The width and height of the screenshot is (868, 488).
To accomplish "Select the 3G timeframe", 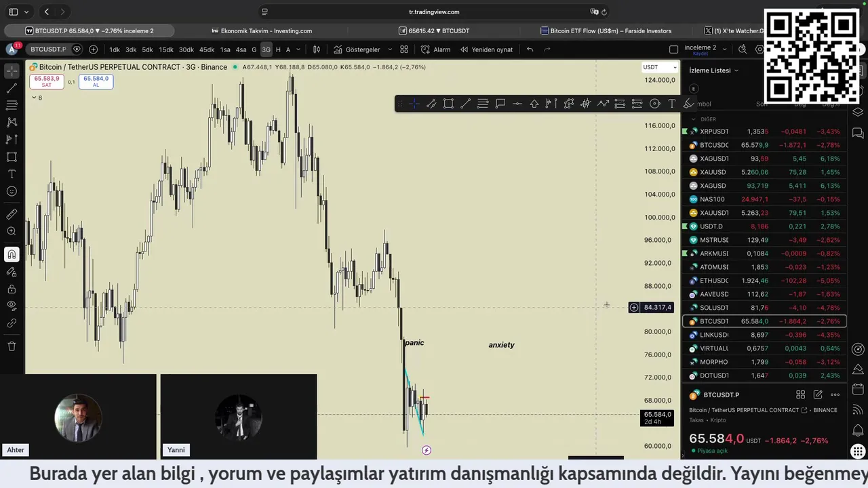I will click(266, 49).
